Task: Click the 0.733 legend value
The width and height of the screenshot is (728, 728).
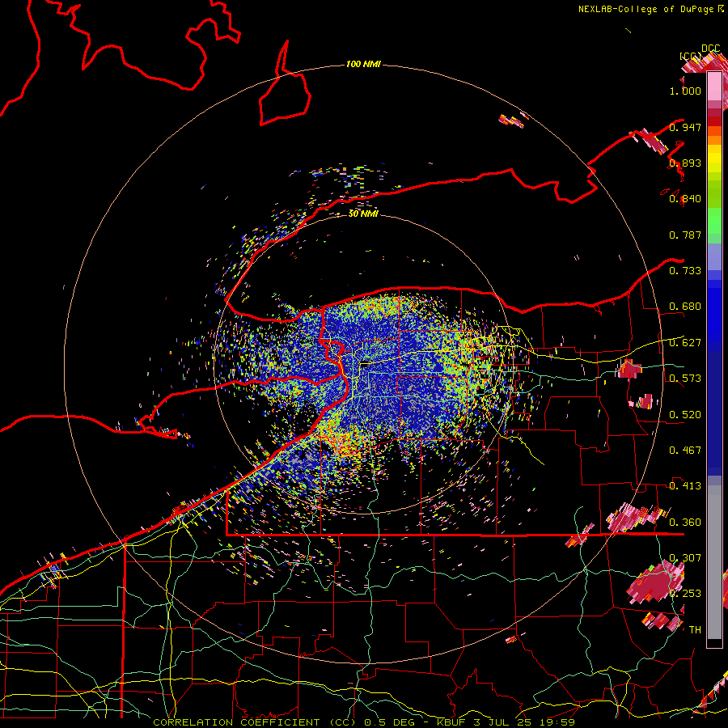Action: pyautogui.click(x=685, y=270)
